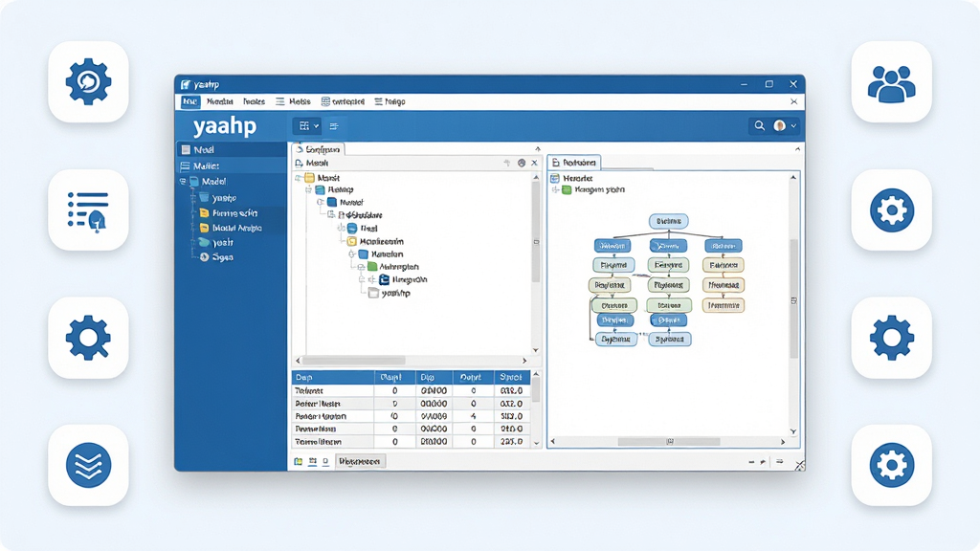Click the globe icon in center panel header
The height and width of the screenshot is (551, 980).
point(522,163)
